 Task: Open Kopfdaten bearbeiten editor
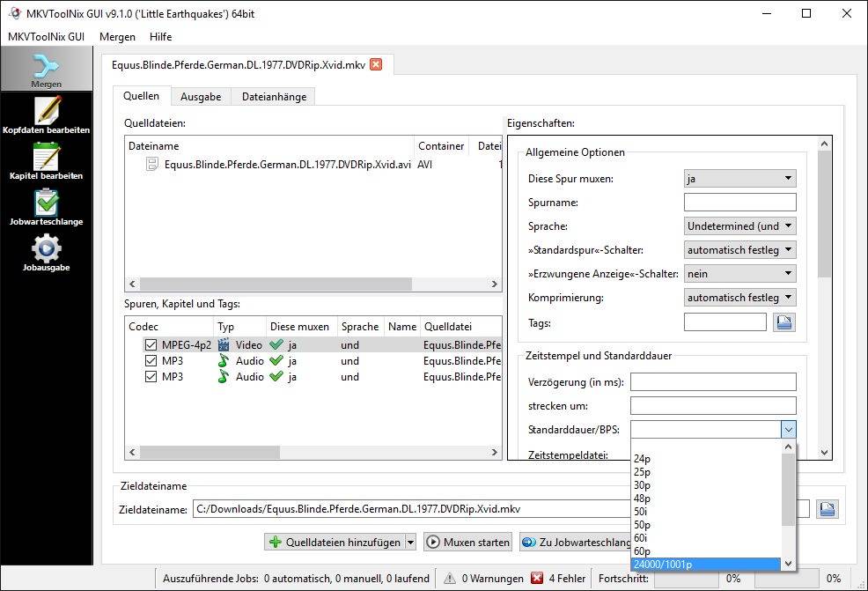46,115
